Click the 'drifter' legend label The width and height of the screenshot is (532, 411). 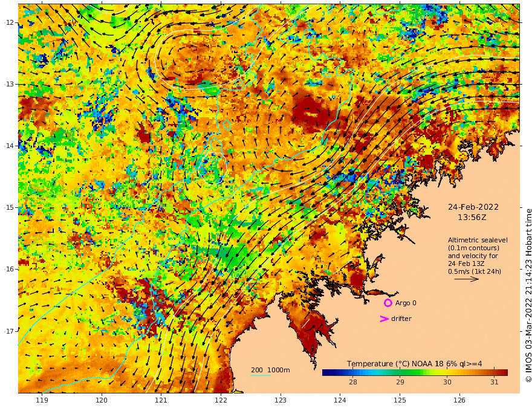click(x=401, y=319)
